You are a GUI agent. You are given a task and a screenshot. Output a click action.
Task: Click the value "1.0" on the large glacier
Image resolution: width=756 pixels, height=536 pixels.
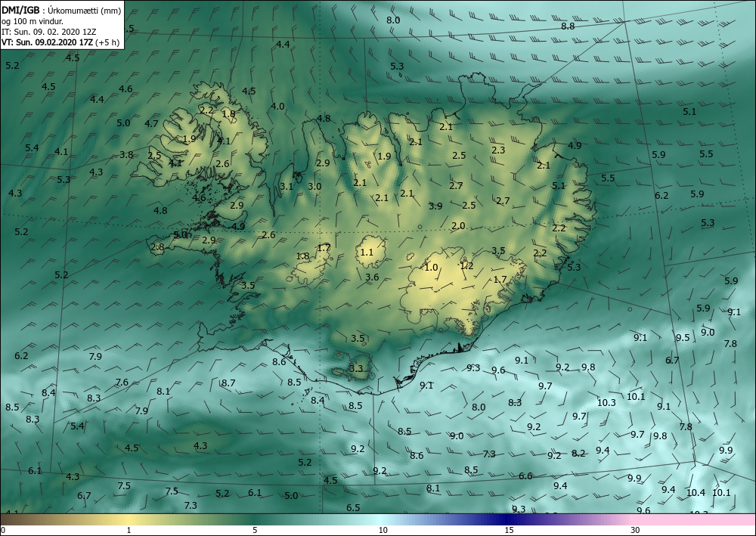click(x=431, y=267)
